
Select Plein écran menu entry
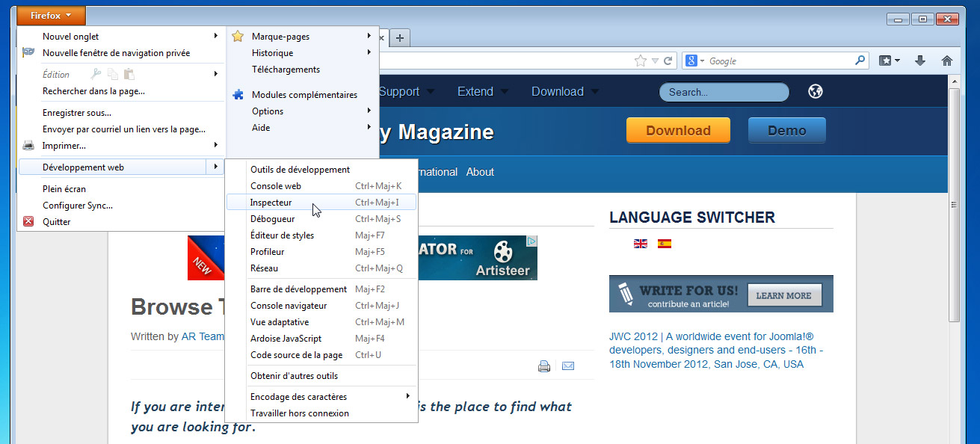(x=64, y=189)
